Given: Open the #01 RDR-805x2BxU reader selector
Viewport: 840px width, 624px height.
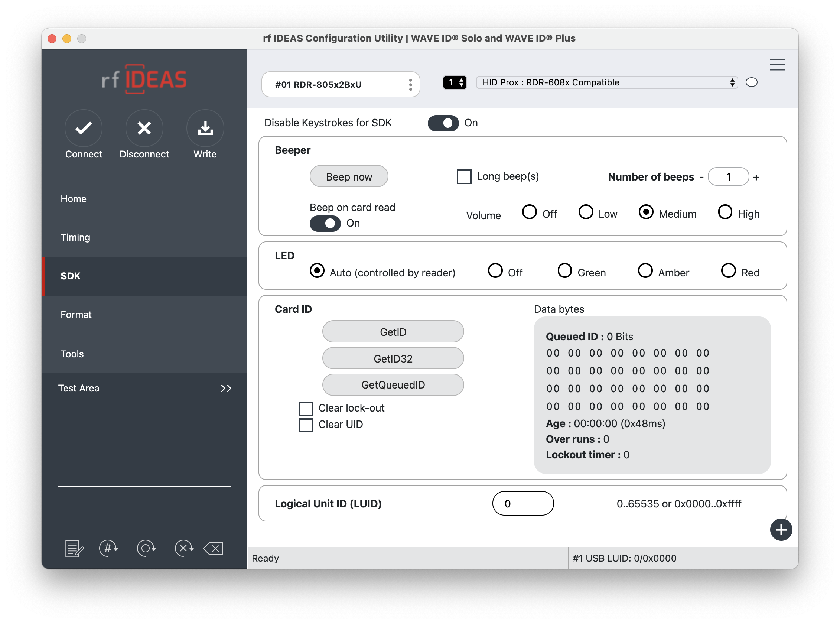Looking at the screenshot, I should (x=341, y=85).
